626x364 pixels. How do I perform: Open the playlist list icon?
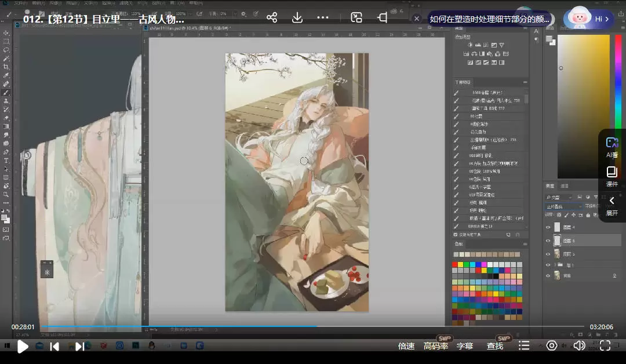(x=524, y=345)
